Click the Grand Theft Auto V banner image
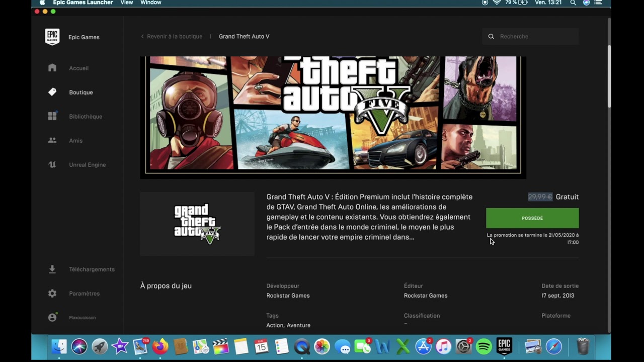Image resolution: width=644 pixels, height=362 pixels. 333,118
